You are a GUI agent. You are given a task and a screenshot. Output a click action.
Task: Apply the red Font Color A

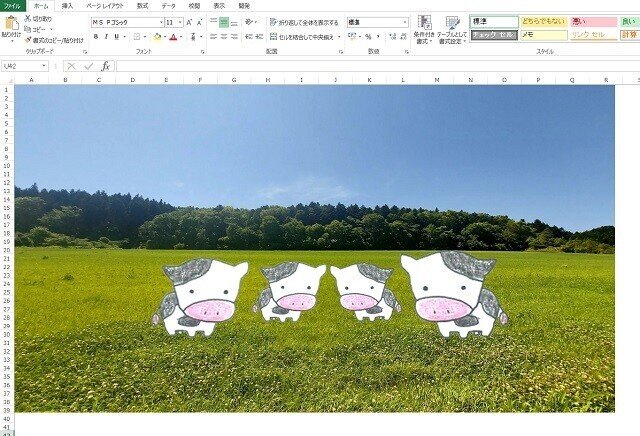pyautogui.click(x=173, y=37)
